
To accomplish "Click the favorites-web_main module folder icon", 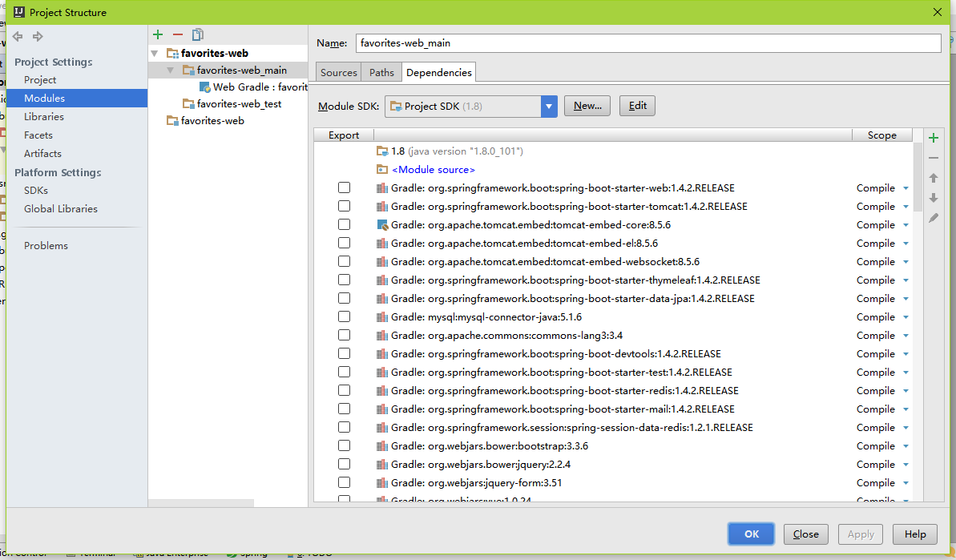I will click(x=188, y=70).
